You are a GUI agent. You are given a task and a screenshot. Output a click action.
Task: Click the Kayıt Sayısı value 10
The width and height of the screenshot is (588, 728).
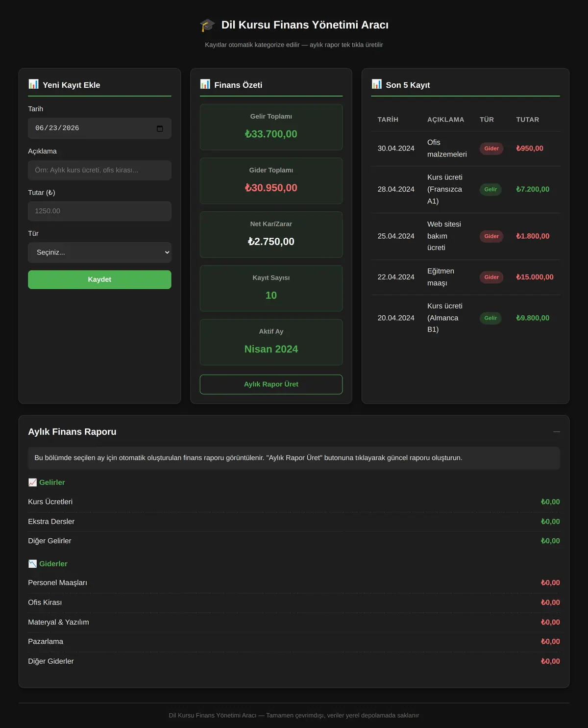pos(271,295)
